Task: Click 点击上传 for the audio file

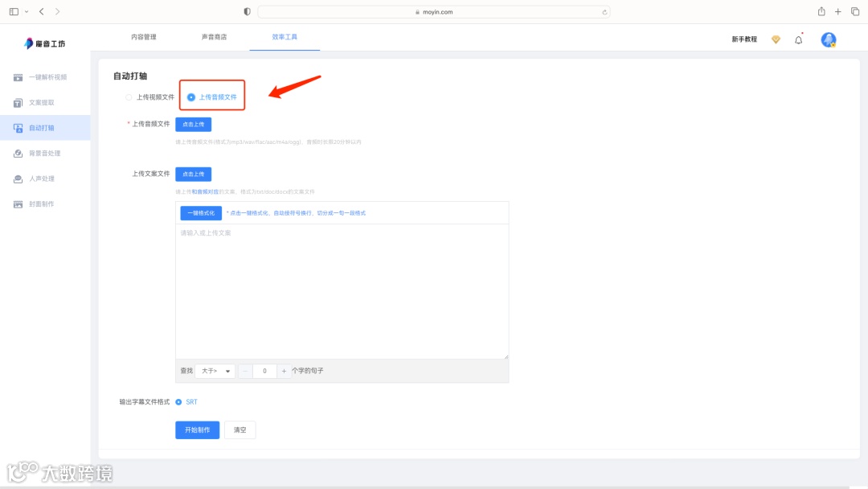Action: (193, 125)
